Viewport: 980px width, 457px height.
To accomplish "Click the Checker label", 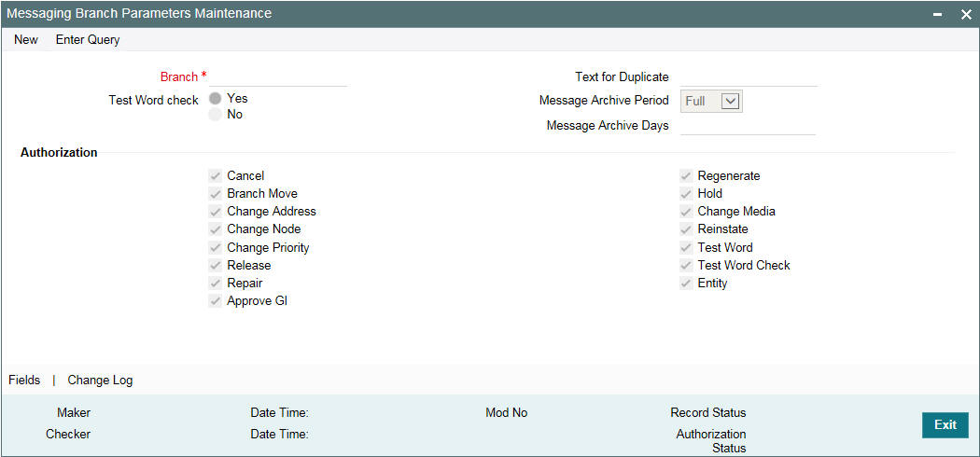I will [68, 434].
